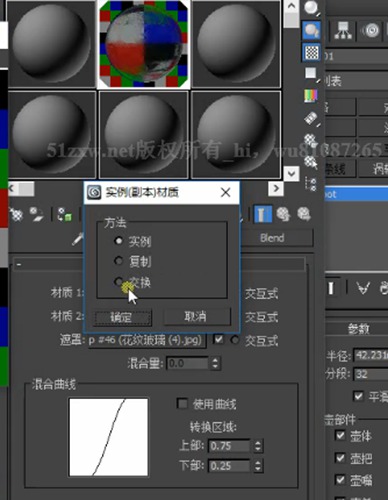Open the Sample UV Tiling flyout

(x=311, y=73)
